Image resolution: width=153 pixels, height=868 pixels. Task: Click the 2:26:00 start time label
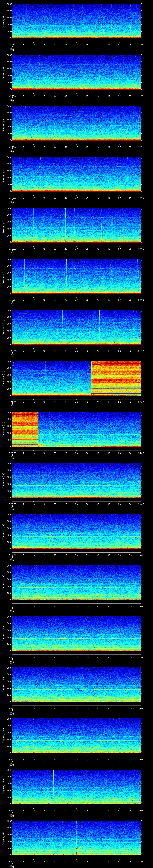[x=12, y=657]
